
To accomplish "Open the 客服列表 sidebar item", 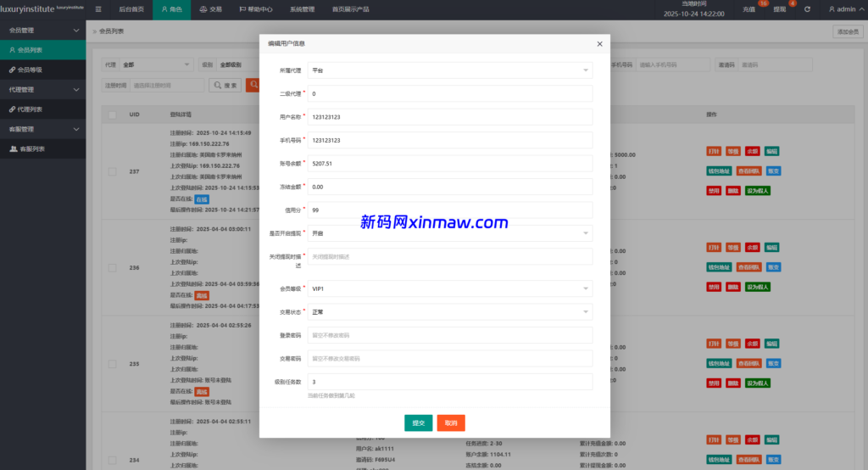I will point(42,149).
